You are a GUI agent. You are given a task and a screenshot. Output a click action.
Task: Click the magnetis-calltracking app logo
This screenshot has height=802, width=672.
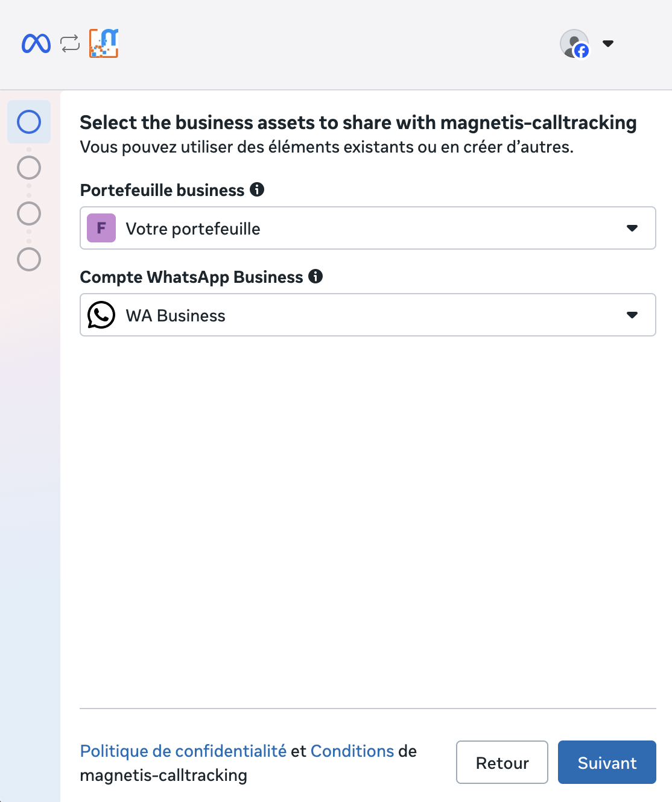click(104, 43)
